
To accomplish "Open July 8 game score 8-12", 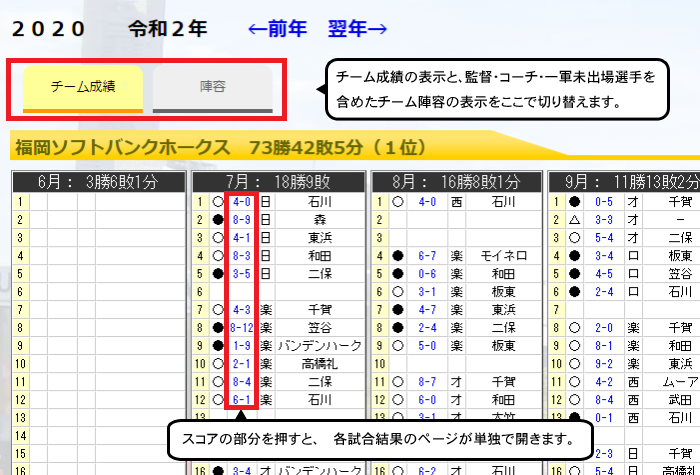I will 242,328.
